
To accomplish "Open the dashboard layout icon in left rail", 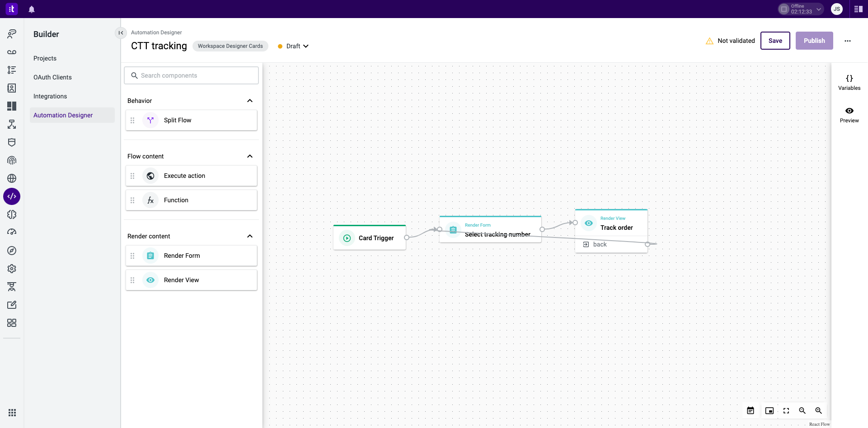I will [x=12, y=106].
